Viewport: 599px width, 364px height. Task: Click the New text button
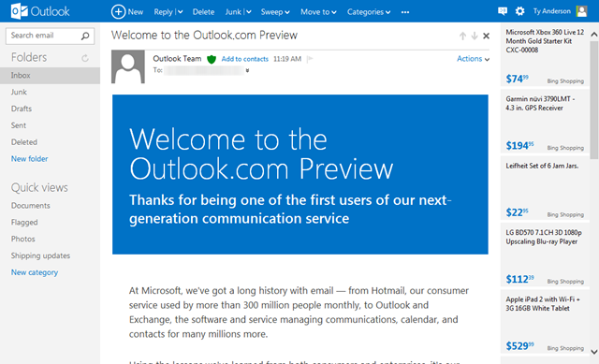click(x=135, y=12)
